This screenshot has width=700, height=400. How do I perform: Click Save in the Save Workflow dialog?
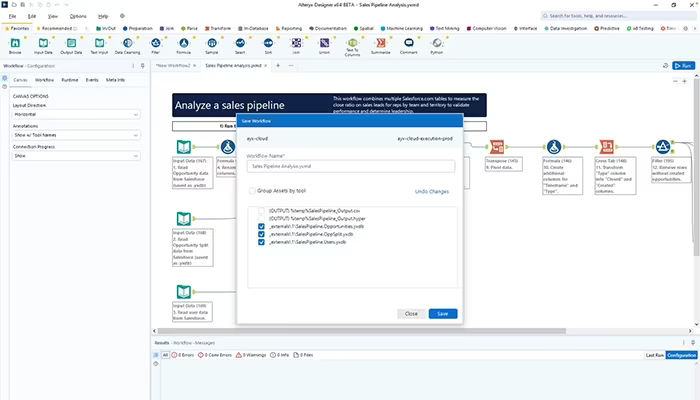(443, 314)
